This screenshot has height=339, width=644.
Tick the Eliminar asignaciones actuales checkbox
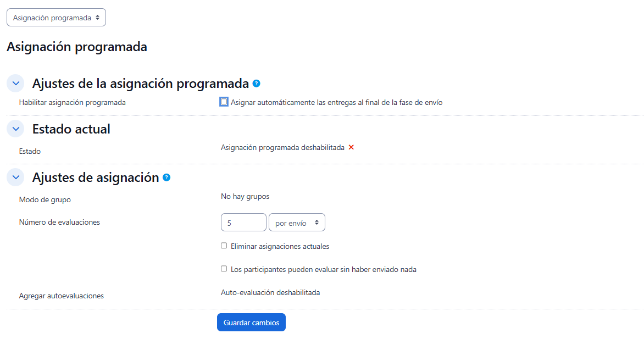224,246
